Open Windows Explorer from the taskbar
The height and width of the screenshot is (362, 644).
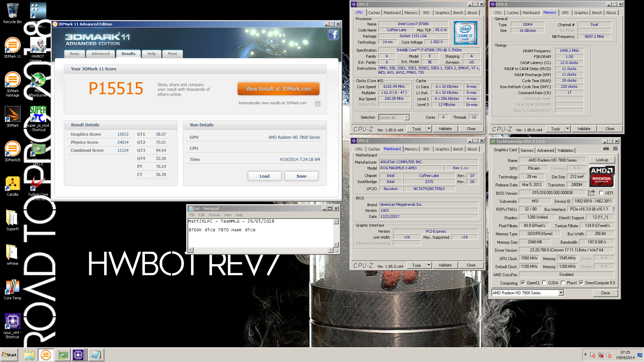pyautogui.click(x=29, y=355)
